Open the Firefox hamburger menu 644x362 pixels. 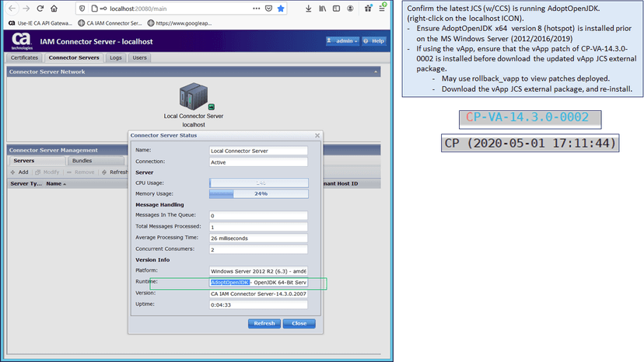tap(383, 9)
